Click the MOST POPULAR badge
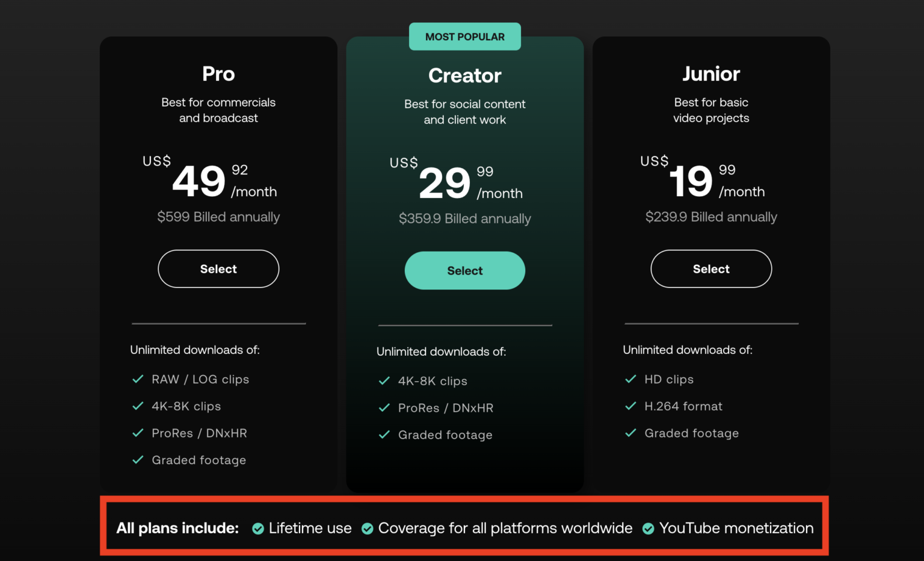This screenshot has height=561, width=924. (464, 36)
